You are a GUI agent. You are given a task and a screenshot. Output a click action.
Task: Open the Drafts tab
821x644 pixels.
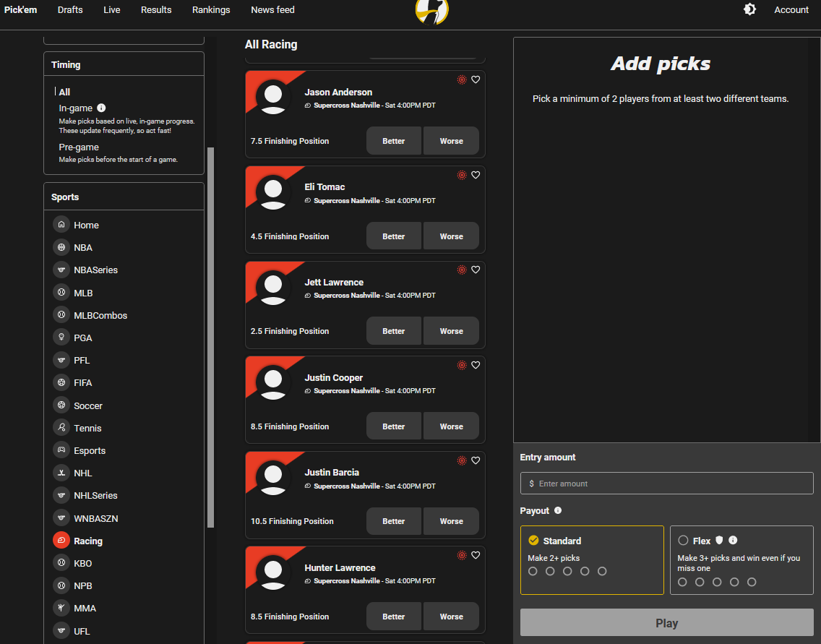click(70, 9)
